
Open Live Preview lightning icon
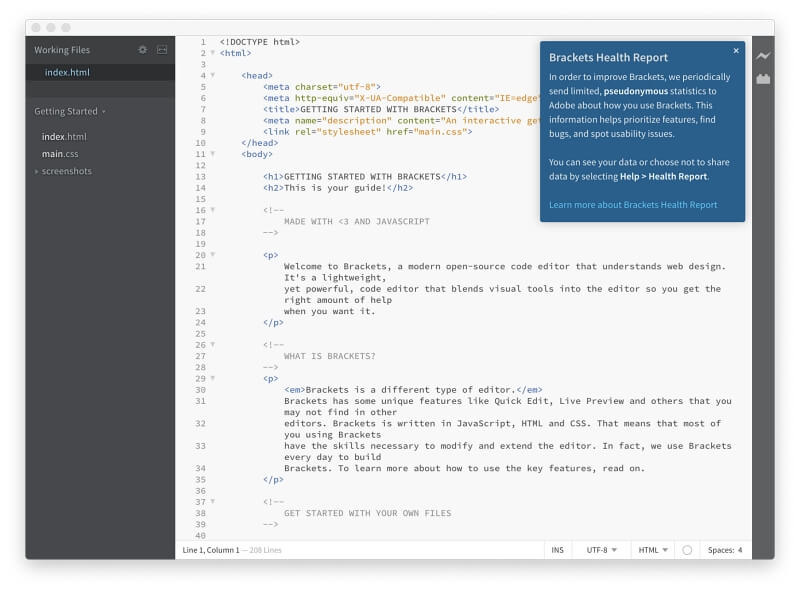pos(763,56)
